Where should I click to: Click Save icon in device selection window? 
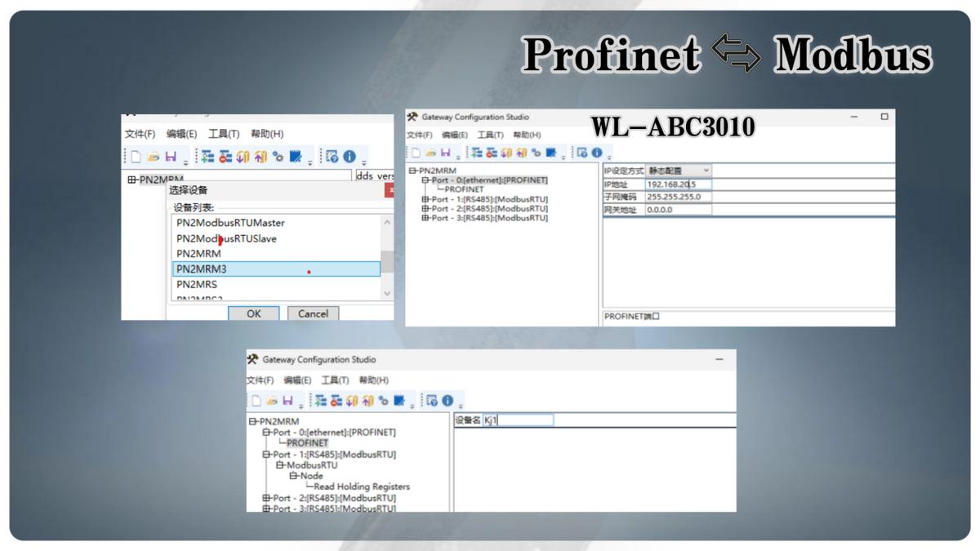click(x=171, y=157)
